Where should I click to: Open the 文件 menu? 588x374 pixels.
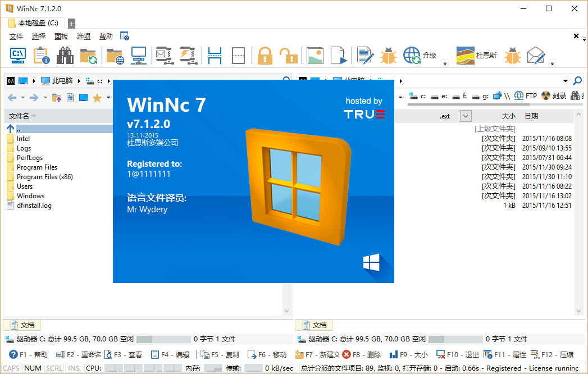16,37
